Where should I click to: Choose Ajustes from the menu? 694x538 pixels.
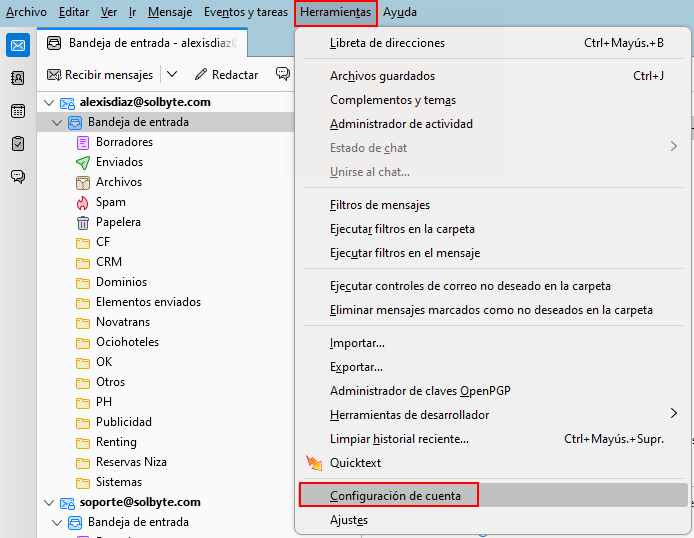pyautogui.click(x=494, y=520)
